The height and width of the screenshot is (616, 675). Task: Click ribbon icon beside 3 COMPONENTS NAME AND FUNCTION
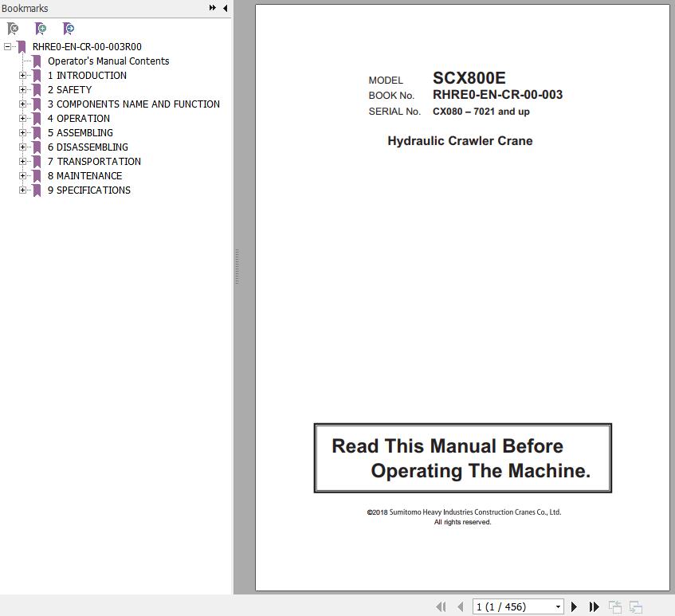click(37, 104)
